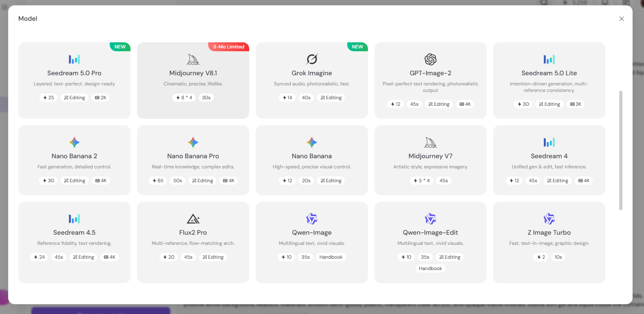The width and height of the screenshot is (644, 314).
Task: Click the Grok Imagine logo icon
Action: tap(312, 59)
